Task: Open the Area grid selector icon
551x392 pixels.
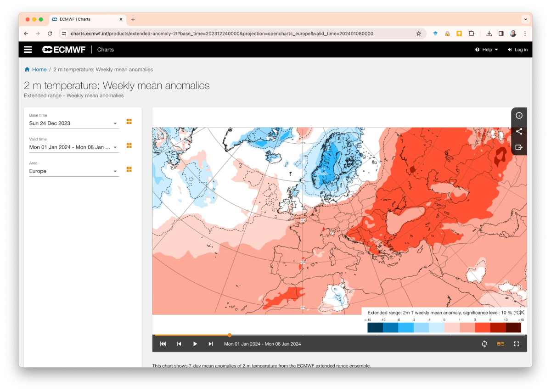Action: (129, 169)
